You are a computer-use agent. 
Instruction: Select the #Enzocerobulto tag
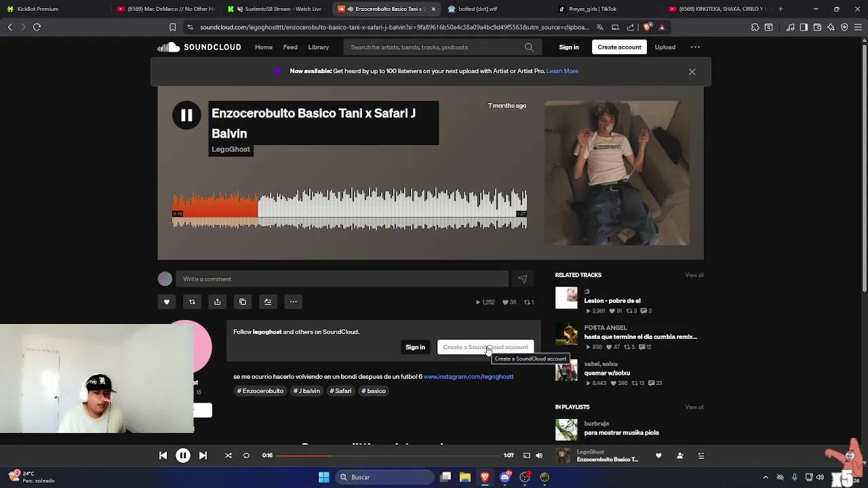click(260, 391)
